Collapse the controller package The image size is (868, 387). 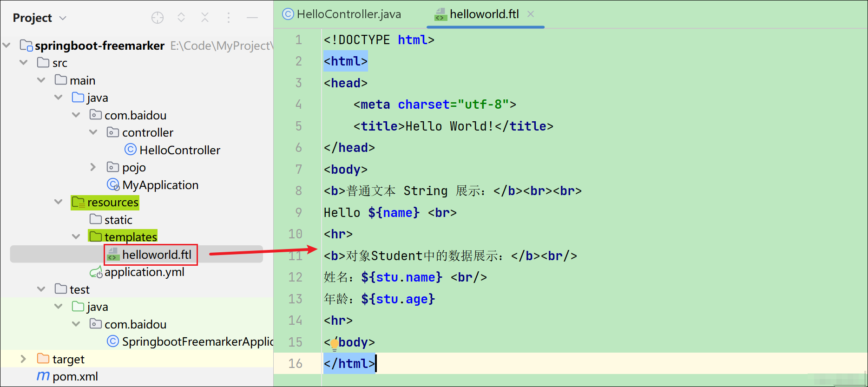(93, 132)
